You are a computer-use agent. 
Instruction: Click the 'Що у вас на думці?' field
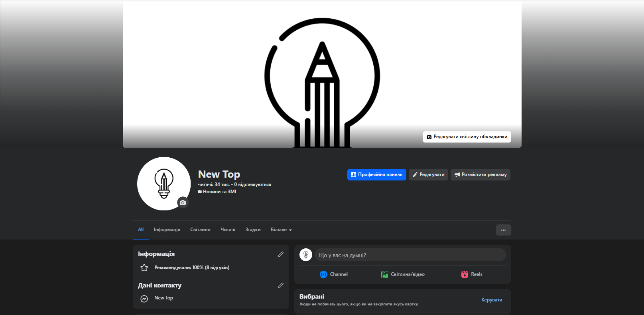[410, 255]
